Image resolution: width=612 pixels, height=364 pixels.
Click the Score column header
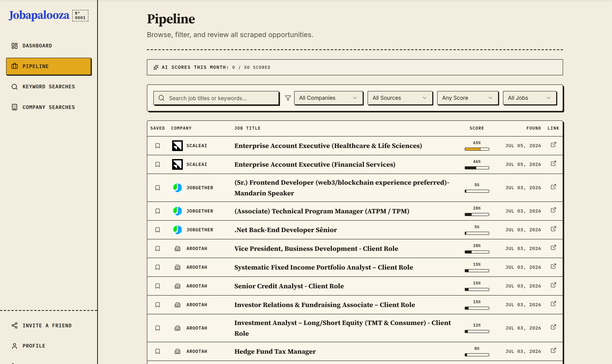477,128
